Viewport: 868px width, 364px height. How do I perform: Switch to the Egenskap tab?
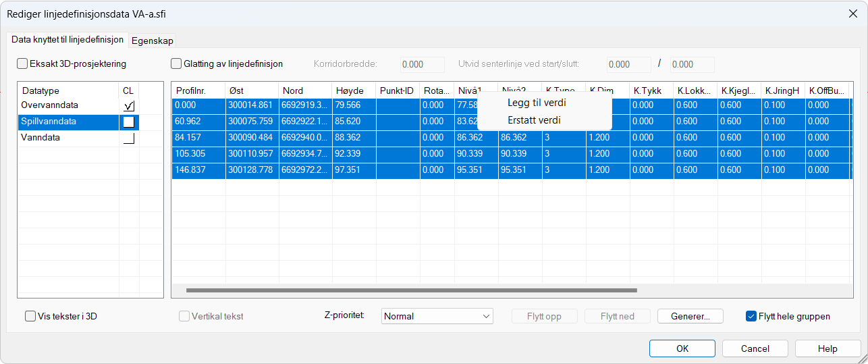click(153, 41)
